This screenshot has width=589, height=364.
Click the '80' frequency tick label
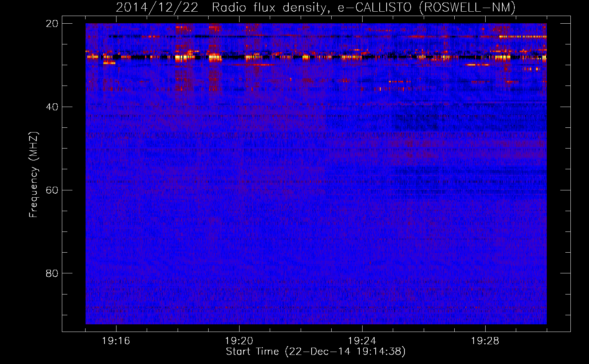point(52,273)
